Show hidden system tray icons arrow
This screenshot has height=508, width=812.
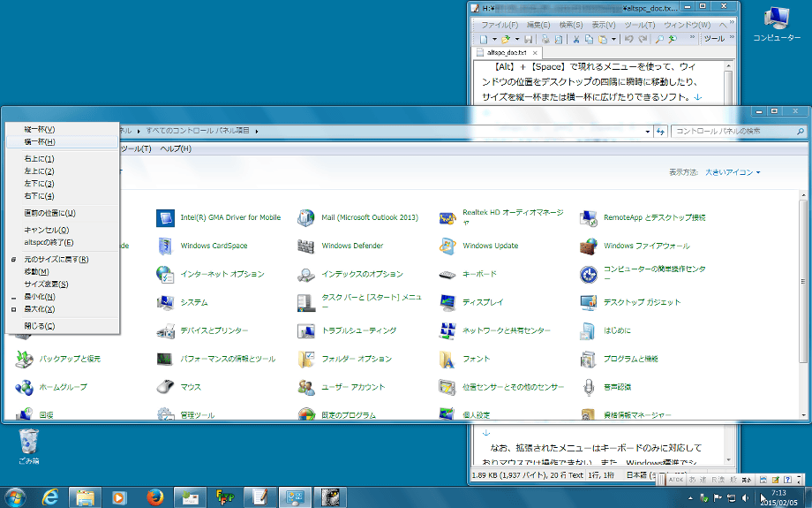690,498
